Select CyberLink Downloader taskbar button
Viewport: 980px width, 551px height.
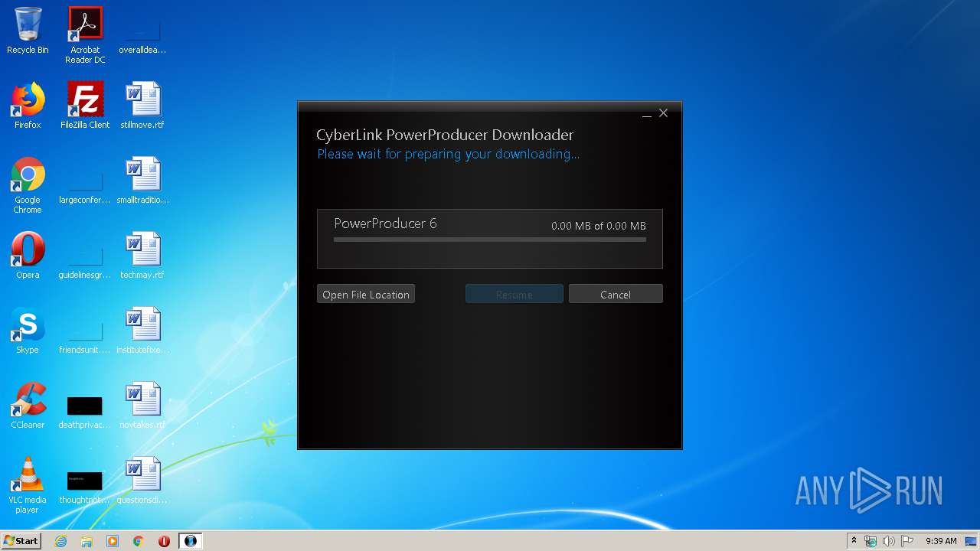click(x=191, y=541)
